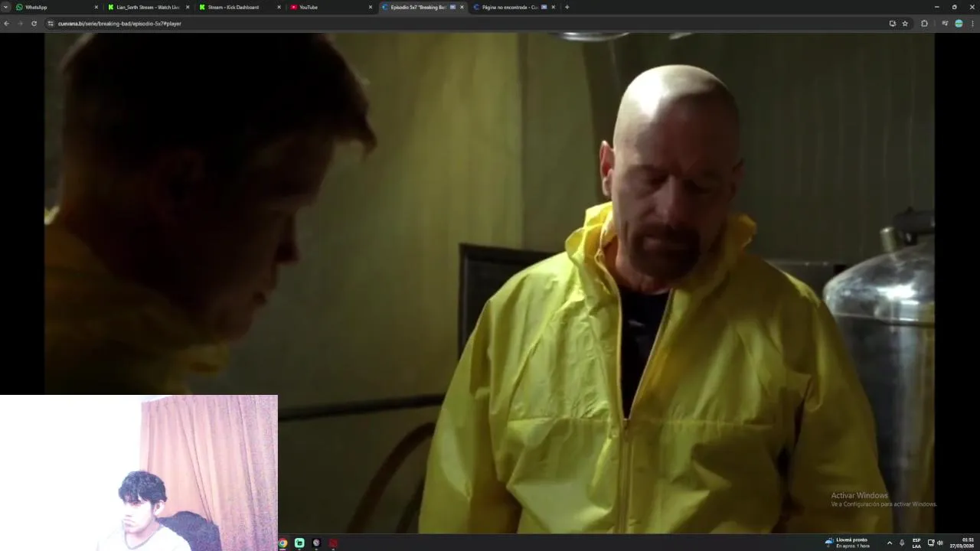Close the Lian_Sorth Stream tab

tap(187, 7)
